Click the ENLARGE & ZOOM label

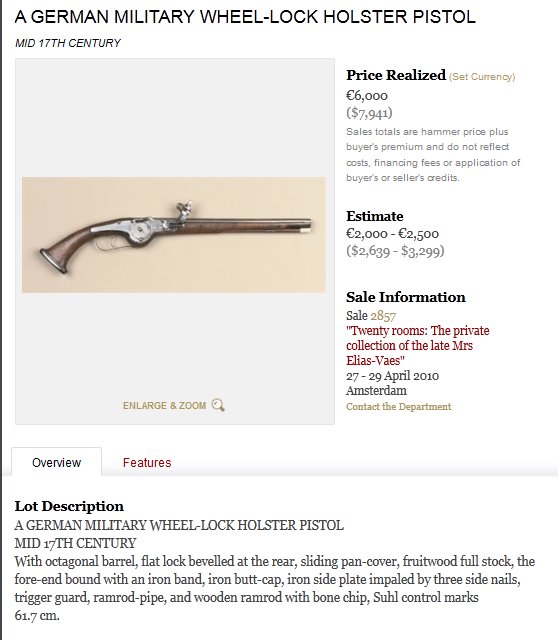click(165, 405)
